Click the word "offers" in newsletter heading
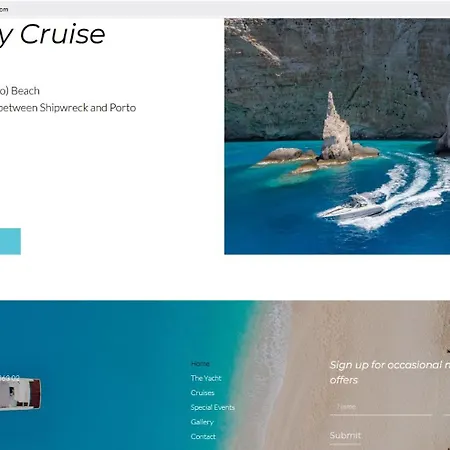Screen dimensions: 450x450 tap(344, 380)
